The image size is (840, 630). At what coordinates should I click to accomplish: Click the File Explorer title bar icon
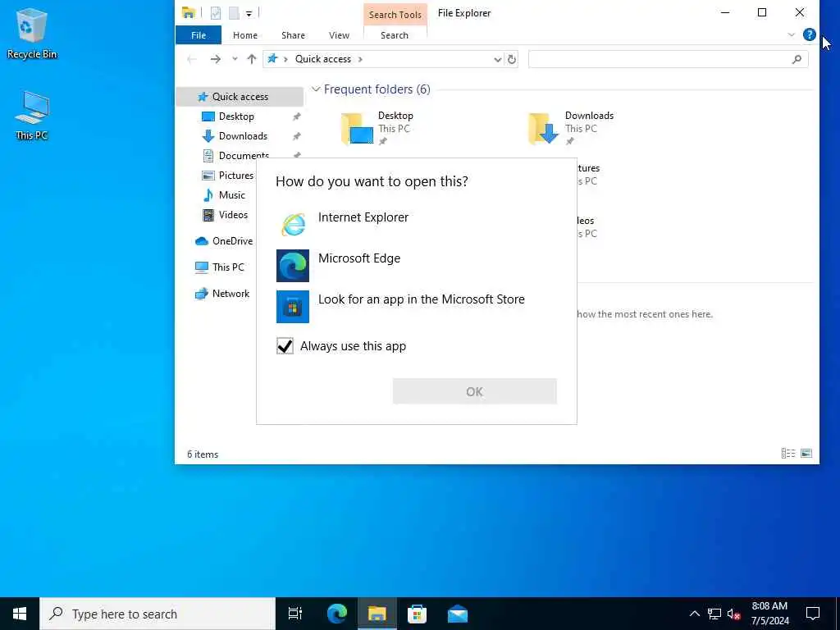coord(188,13)
